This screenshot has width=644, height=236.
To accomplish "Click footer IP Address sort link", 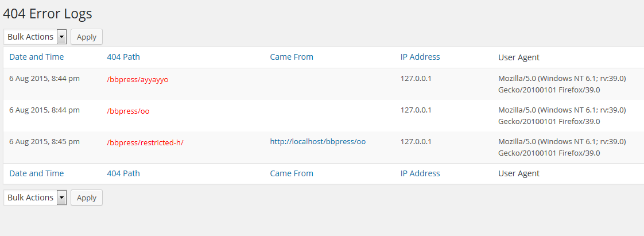I will 420,173.
